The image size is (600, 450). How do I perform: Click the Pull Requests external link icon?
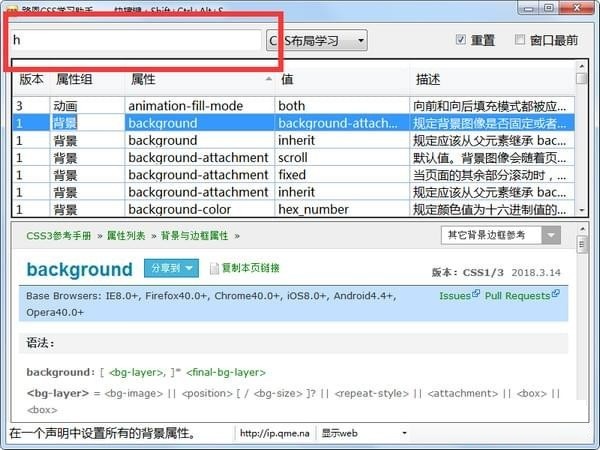tap(556, 295)
